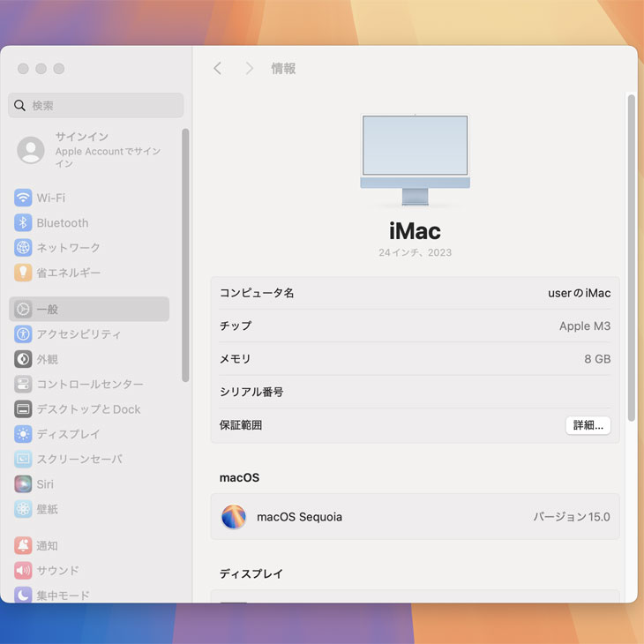644x644 pixels.
Task: Open ディスプレイ sun icon in sidebar
Action: tap(23, 434)
